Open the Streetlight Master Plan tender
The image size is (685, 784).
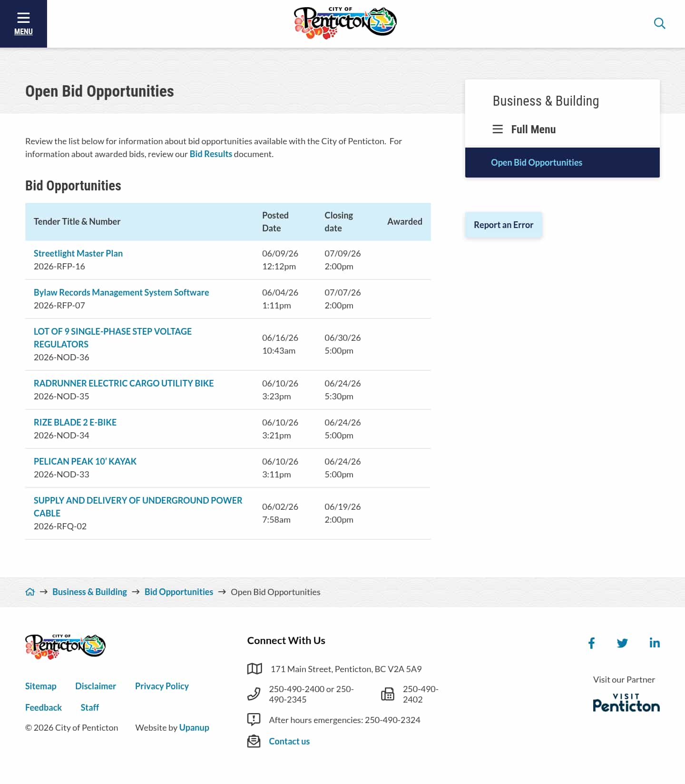(x=78, y=253)
